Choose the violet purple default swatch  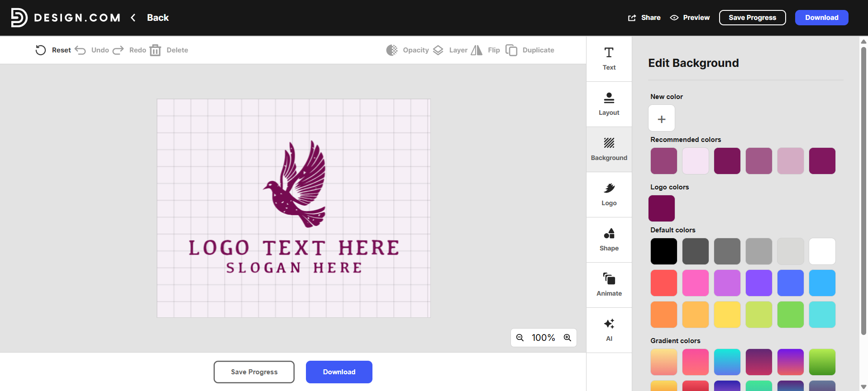(759, 283)
